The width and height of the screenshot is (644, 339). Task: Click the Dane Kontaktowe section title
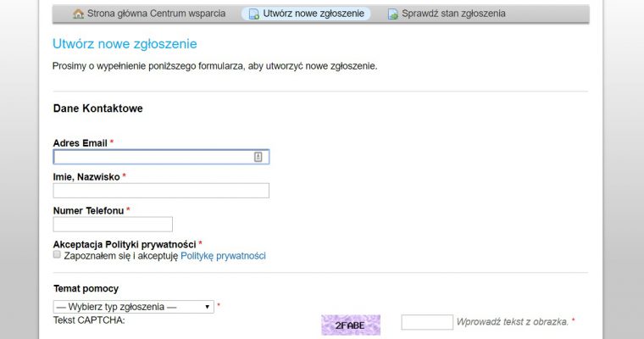coord(97,108)
